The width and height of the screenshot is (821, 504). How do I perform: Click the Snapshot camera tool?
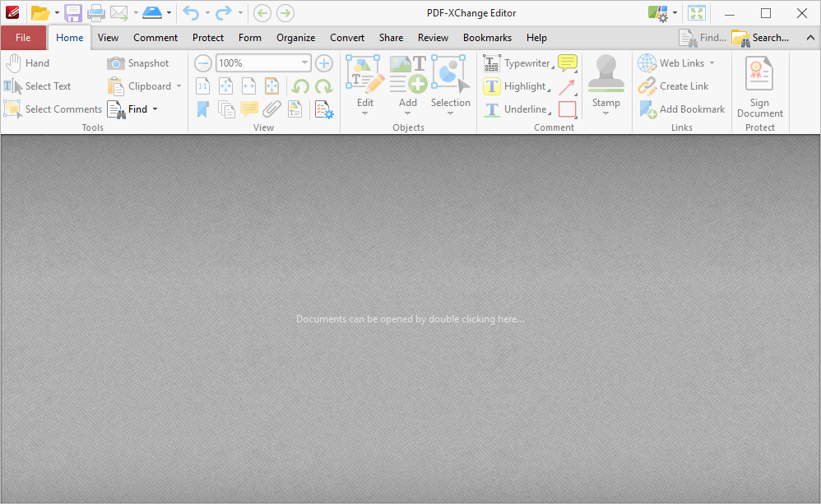pos(138,63)
